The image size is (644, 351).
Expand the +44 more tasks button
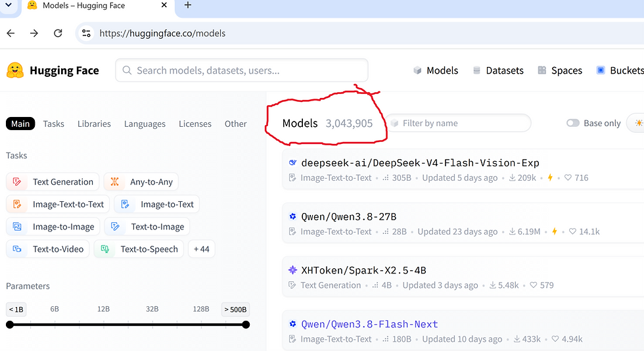tap(201, 249)
